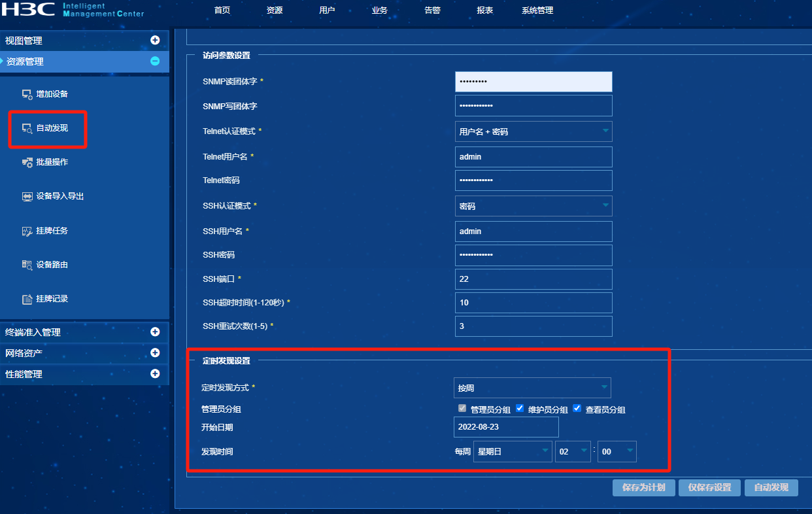
Task: Uncheck the 查看员分组 checkbox
Action: pos(577,409)
